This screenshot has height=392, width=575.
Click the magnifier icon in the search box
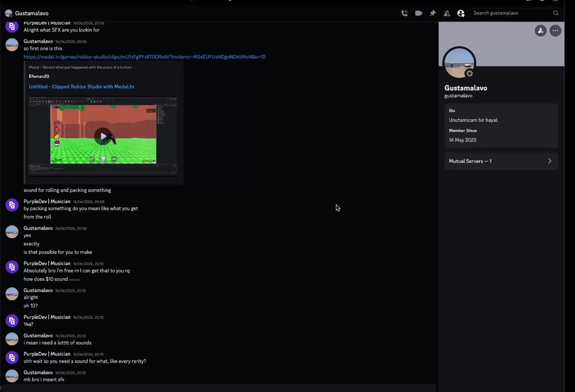556,13
